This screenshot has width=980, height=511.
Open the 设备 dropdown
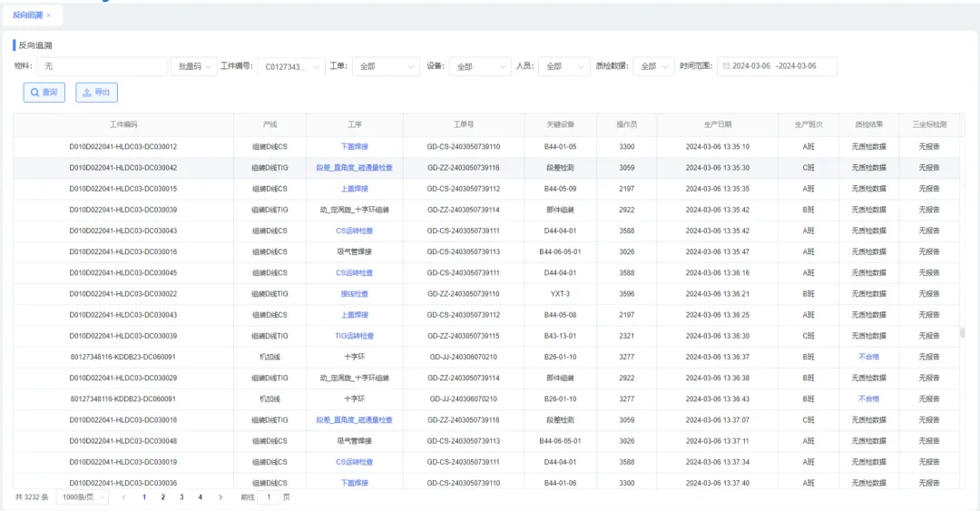coord(480,66)
